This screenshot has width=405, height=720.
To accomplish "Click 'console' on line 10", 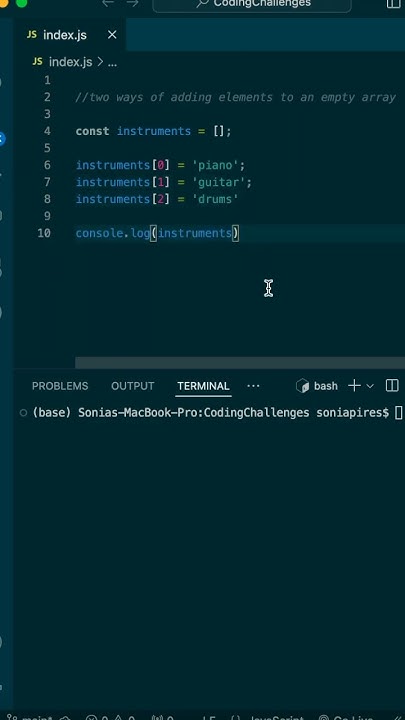I will point(100,233).
